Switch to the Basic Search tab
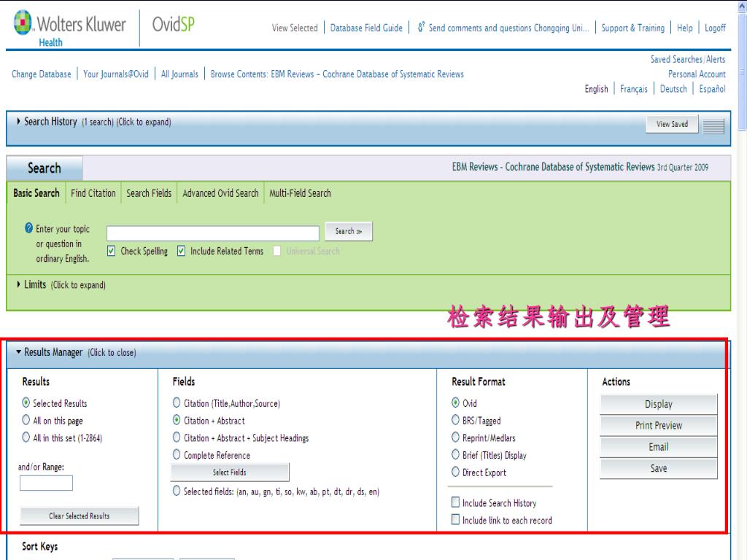The height and width of the screenshot is (560, 747). 36,192
